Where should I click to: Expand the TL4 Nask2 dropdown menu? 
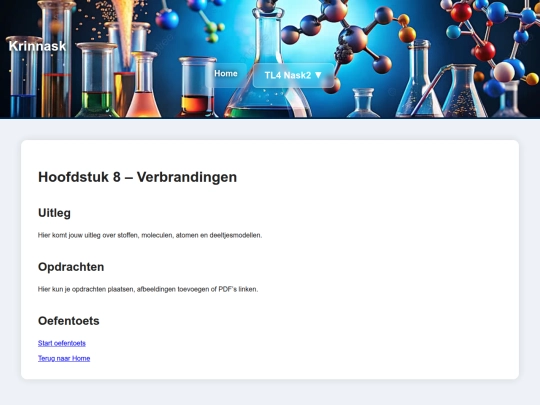click(x=293, y=75)
